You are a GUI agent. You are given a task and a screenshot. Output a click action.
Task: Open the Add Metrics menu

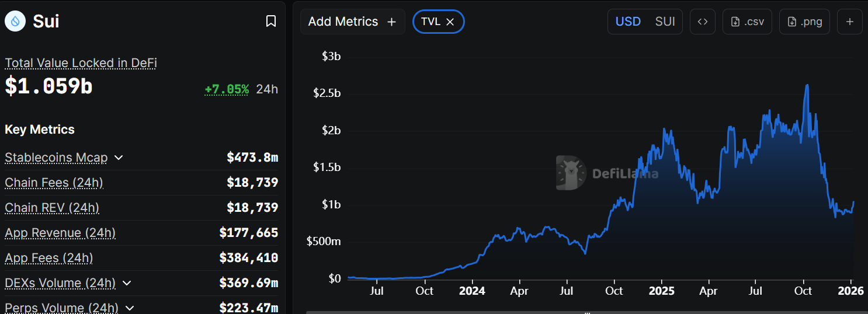(352, 22)
